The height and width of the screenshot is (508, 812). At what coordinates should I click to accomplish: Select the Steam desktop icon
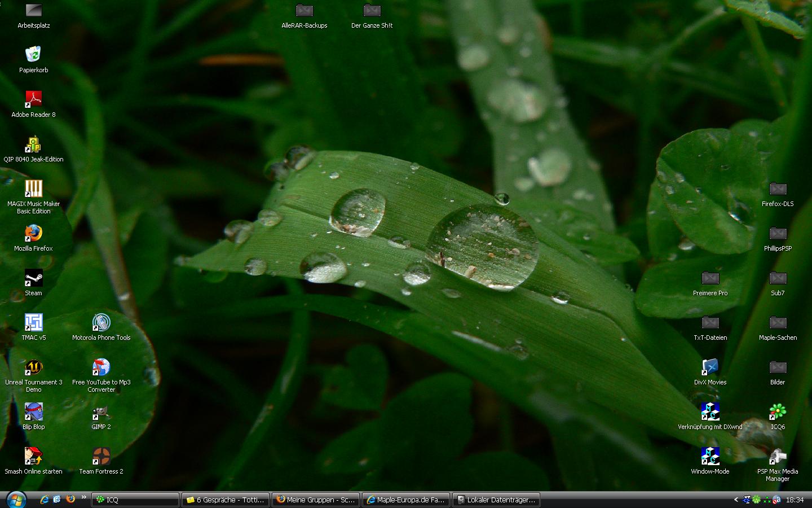point(33,278)
